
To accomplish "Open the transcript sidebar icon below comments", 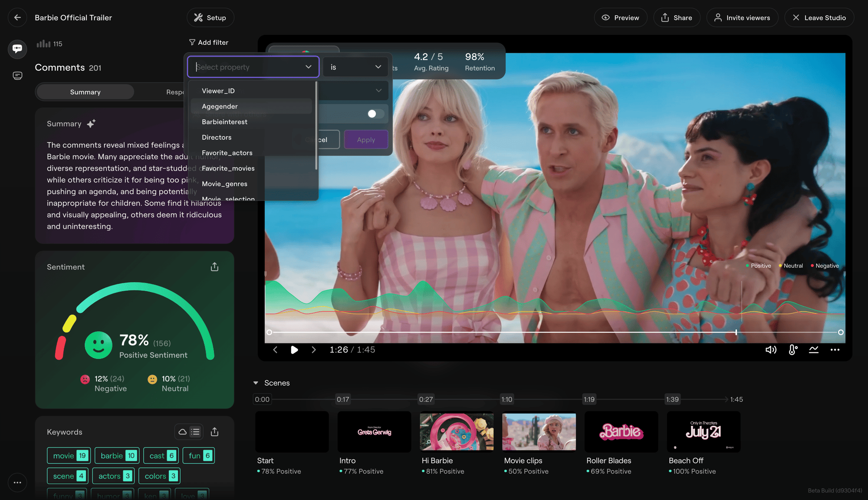I will click(17, 76).
